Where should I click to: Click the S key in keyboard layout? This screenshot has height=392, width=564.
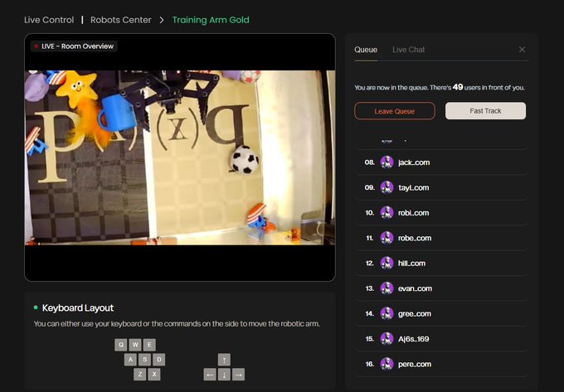(144, 360)
